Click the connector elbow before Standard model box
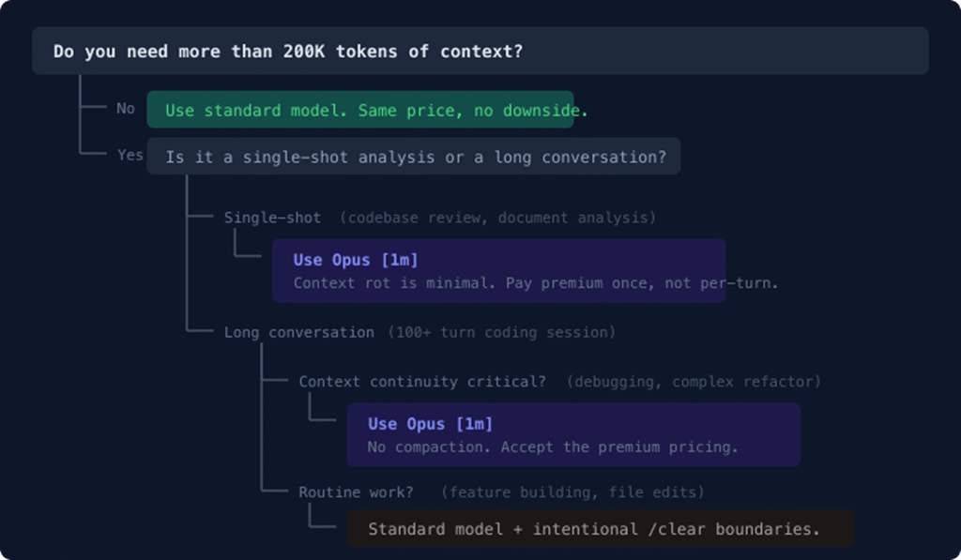The image size is (961, 560). [x=323, y=515]
